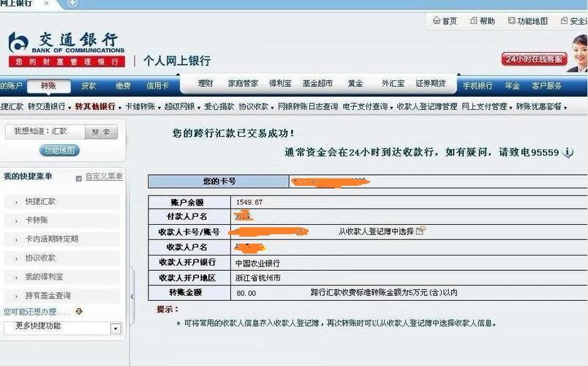Open the 得利宝 menu
588x366 pixels.
(x=280, y=83)
